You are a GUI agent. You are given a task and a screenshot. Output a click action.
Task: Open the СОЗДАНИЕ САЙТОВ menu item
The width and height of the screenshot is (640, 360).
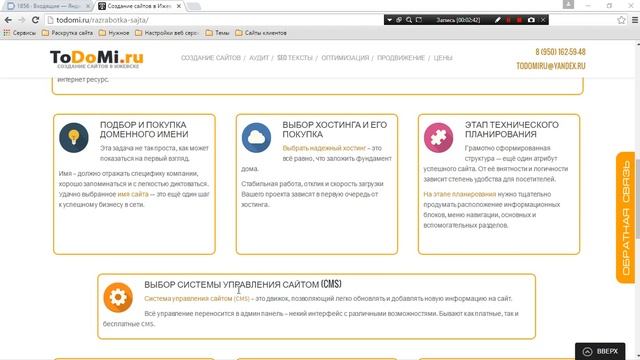pos(211,58)
